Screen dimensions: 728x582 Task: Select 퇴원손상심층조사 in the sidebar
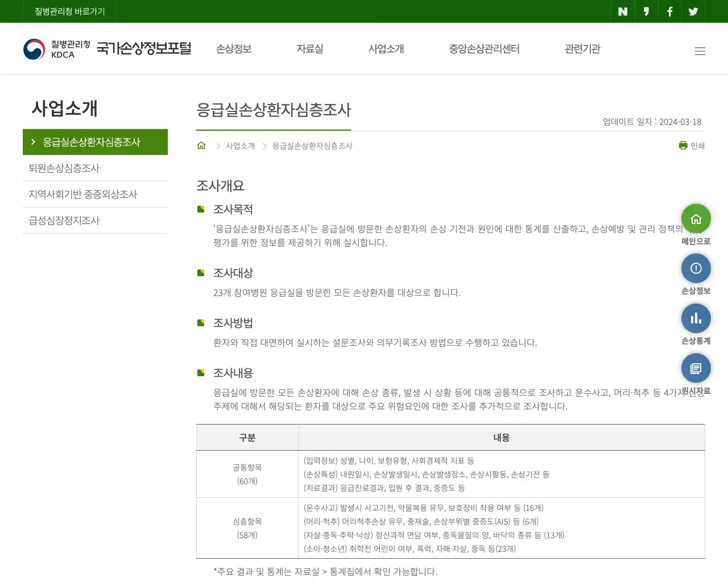point(95,168)
